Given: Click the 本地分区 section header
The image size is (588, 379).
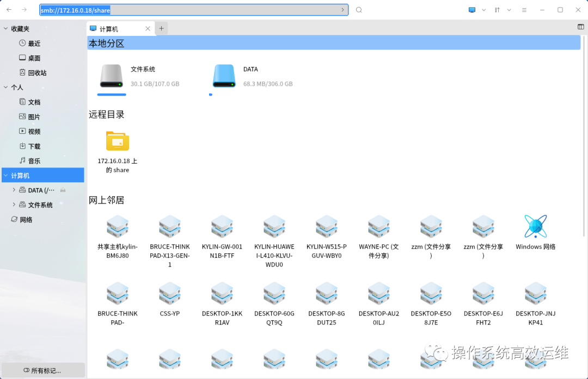Looking at the screenshot, I should (x=334, y=43).
